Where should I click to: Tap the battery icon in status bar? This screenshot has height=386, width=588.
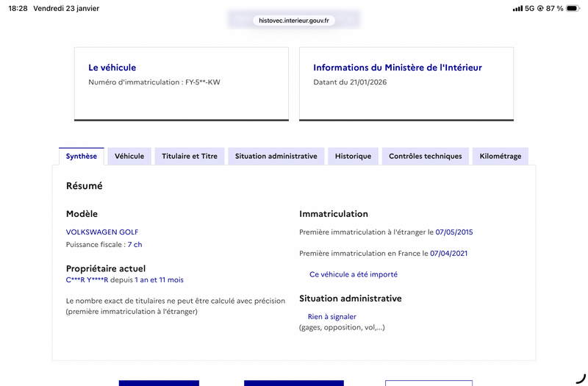[x=573, y=9]
